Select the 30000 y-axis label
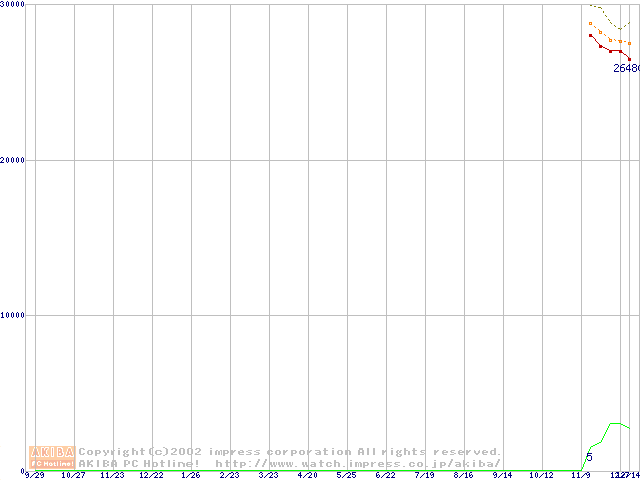 click(x=13, y=5)
